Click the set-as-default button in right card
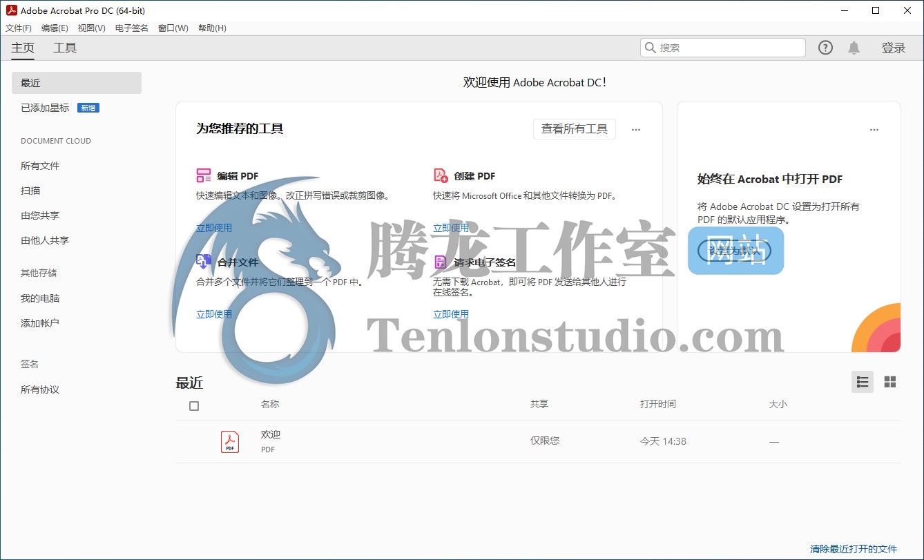 coord(735,251)
